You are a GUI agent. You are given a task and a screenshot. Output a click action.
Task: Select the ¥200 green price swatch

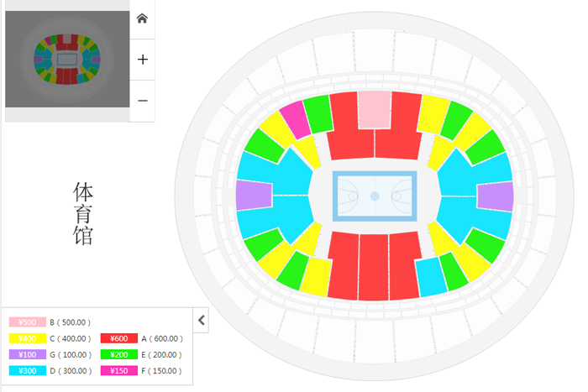119,354
